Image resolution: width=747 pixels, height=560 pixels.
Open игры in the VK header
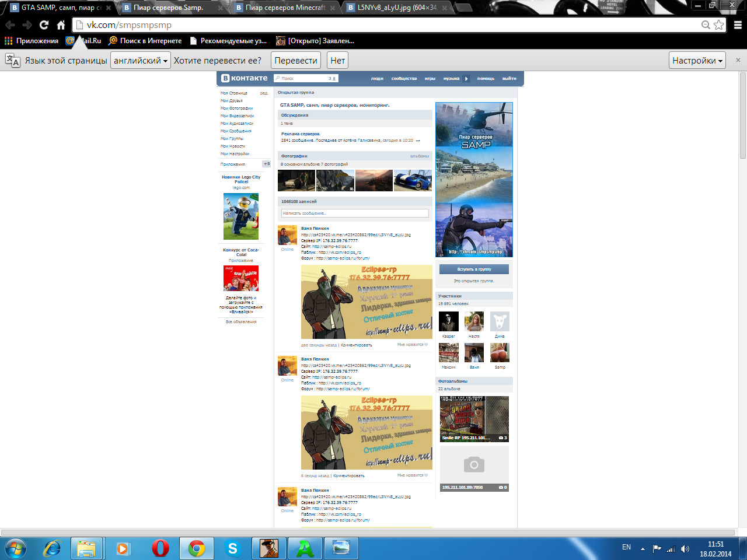tap(430, 79)
